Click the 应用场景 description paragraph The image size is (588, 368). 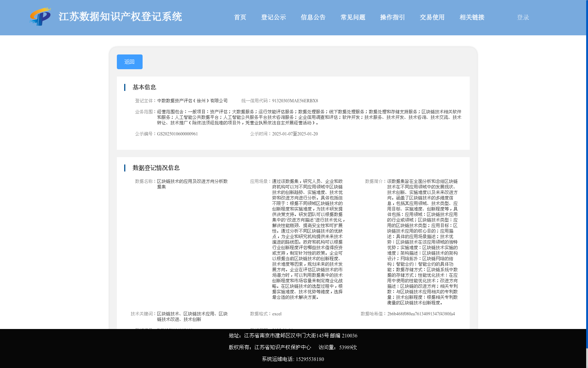[308, 239]
